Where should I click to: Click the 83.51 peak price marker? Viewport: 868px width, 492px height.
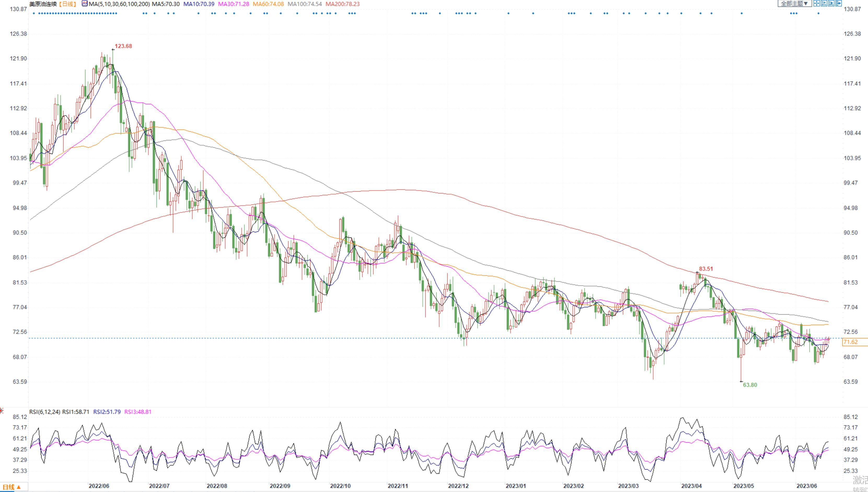[x=706, y=269]
